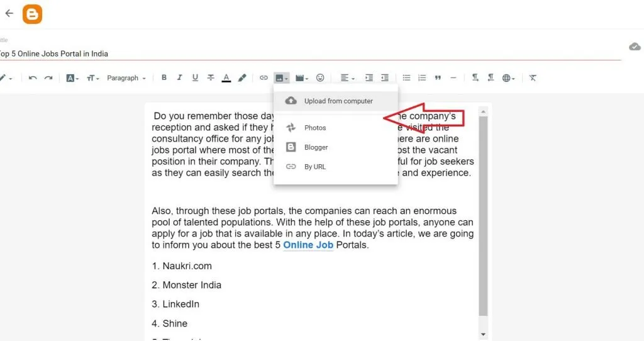Open the font type dropdown

(72, 77)
